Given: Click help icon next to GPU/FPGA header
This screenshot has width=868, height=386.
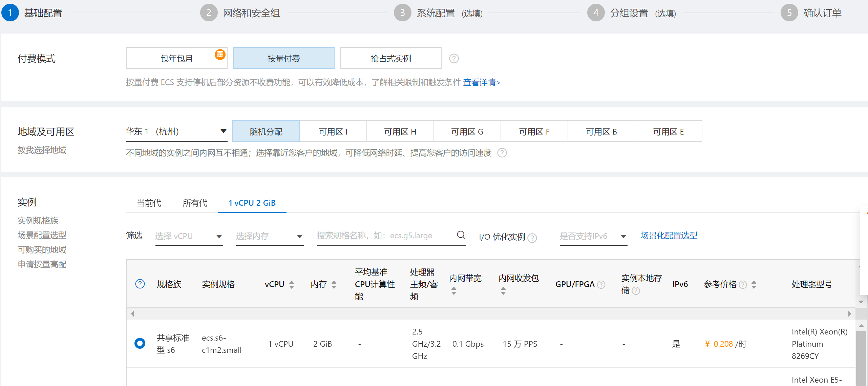Looking at the screenshot, I should [601, 285].
